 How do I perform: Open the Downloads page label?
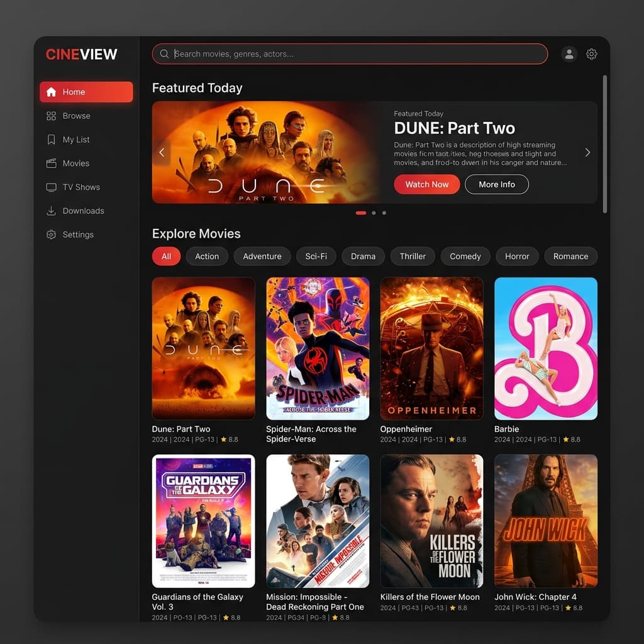pyautogui.click(x=84, y=211)
